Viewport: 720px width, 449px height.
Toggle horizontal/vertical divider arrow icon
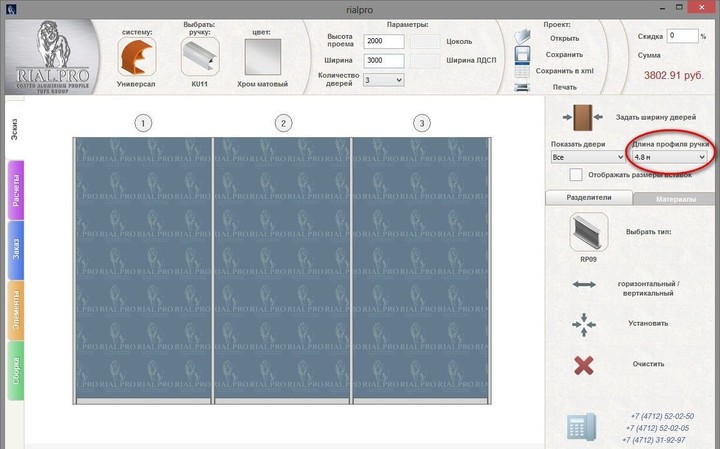tap(585, 285)
